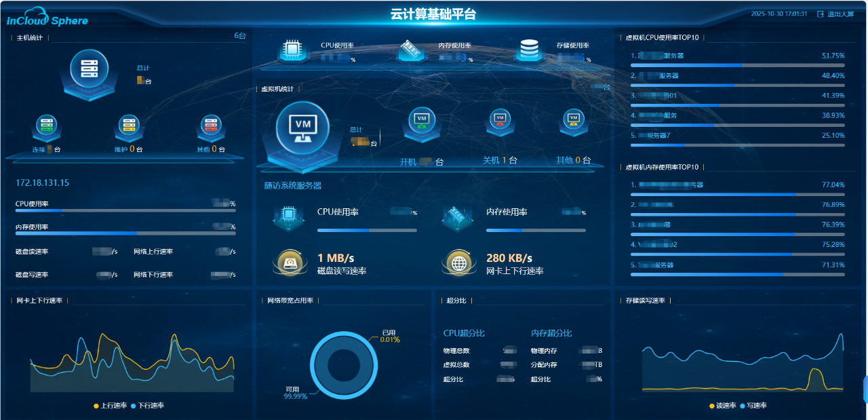Click the large VM total icon

point(302,127)
